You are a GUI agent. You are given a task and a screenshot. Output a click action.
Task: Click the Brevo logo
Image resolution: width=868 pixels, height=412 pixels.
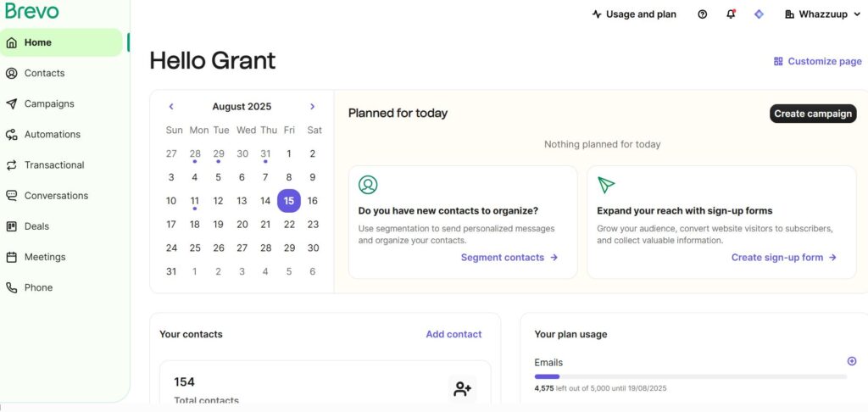pyautogui.click(x=32, y=11)
